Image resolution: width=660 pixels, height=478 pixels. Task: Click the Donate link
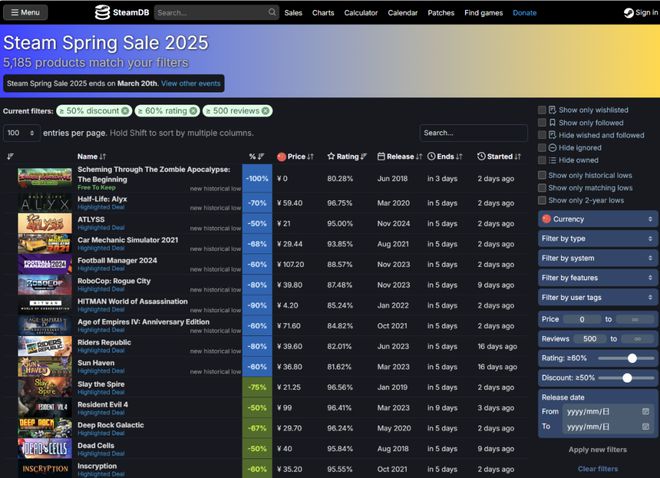[x=524, y=13]
